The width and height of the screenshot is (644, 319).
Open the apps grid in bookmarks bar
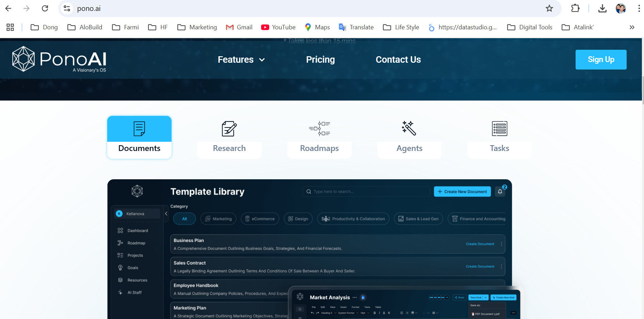(x=10, y=27)
